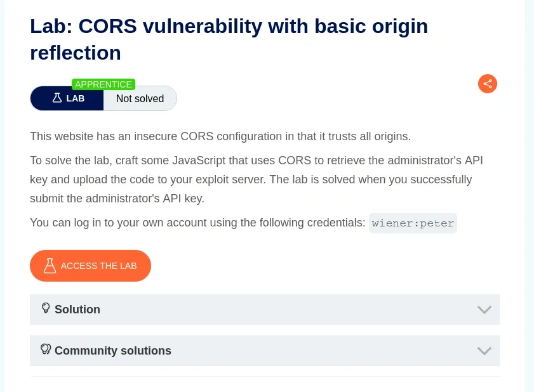Expand the Solution section using its chevron
Image resolution: width=534 pixels, height=392 pixels.
point(484,310)
